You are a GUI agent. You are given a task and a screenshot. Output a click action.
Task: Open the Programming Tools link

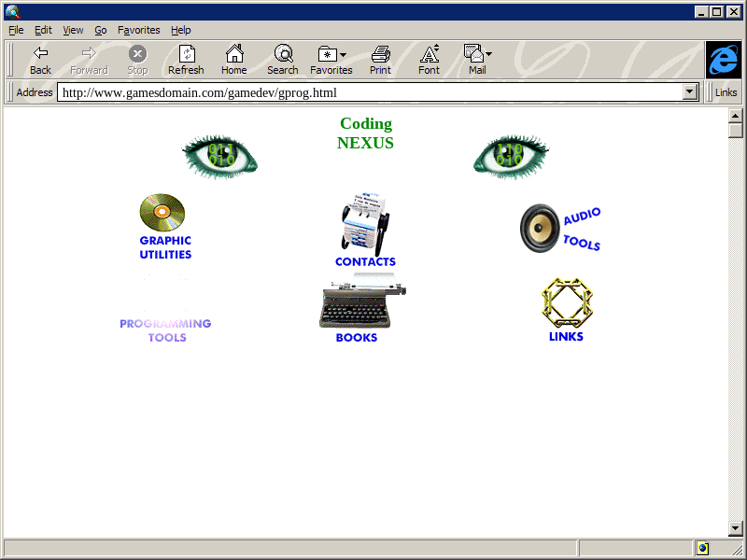click(165, 329)
